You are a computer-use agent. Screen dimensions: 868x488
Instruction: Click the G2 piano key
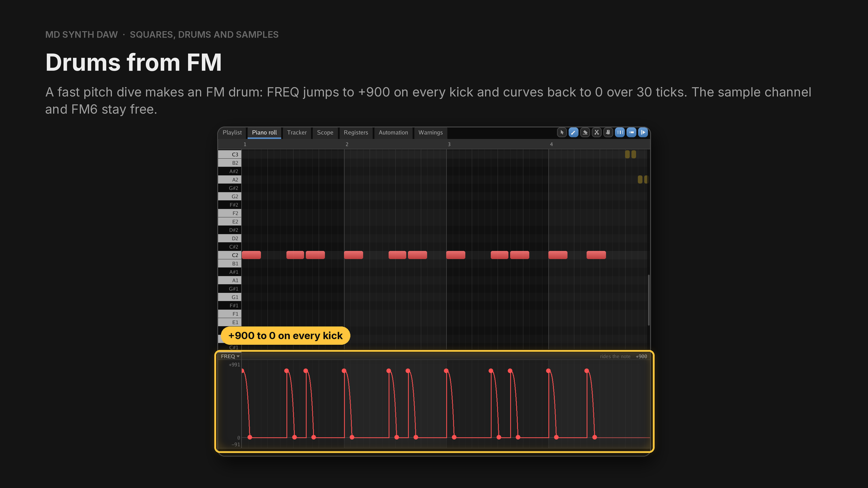click(x=230, y=197)
